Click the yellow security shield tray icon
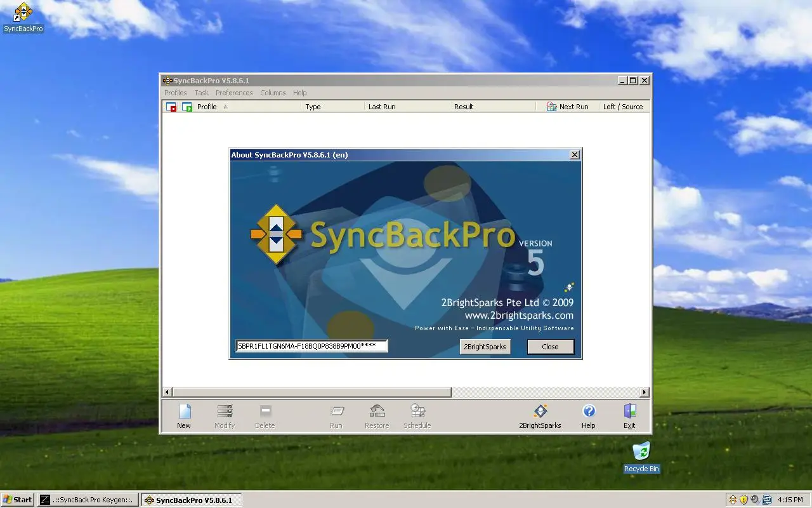Screen dimensions: 812x508 [x=743, y=500]
